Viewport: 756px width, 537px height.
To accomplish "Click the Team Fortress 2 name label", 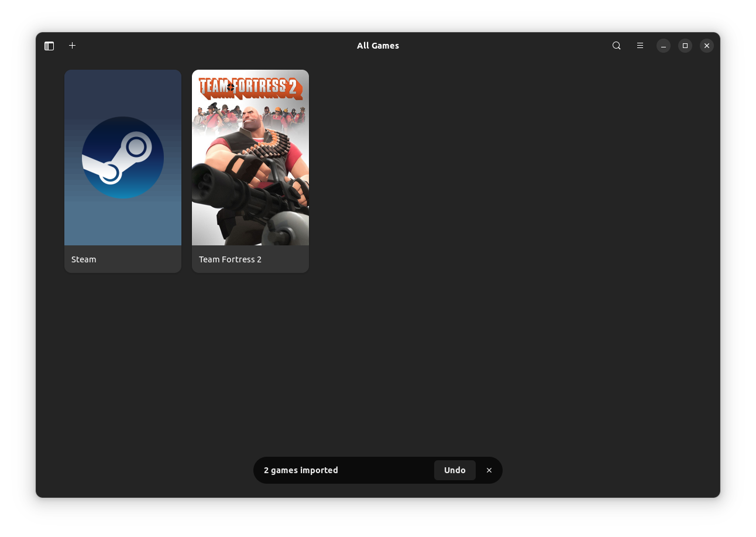I will [230, 259].
